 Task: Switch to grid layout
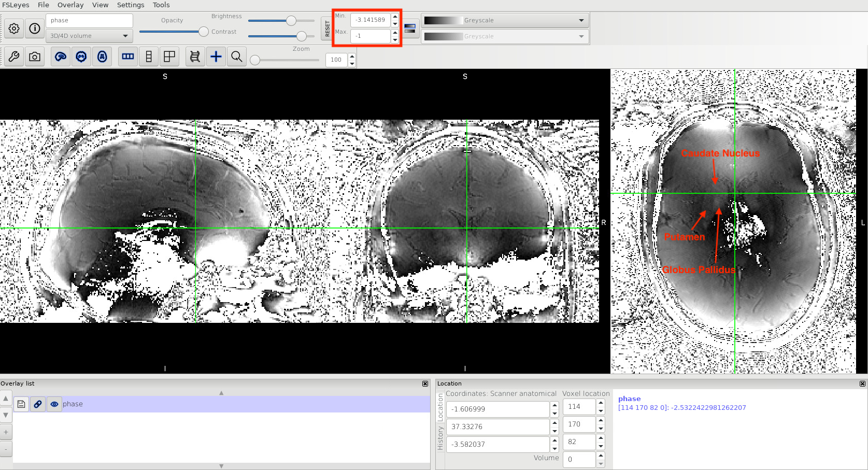(x=169, y=56)
